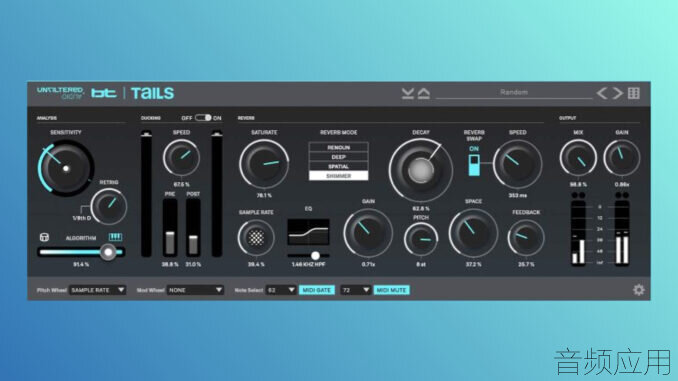Open the Note Select 72 dropdown
678x381 pixels.
click(x=355, y=290)
